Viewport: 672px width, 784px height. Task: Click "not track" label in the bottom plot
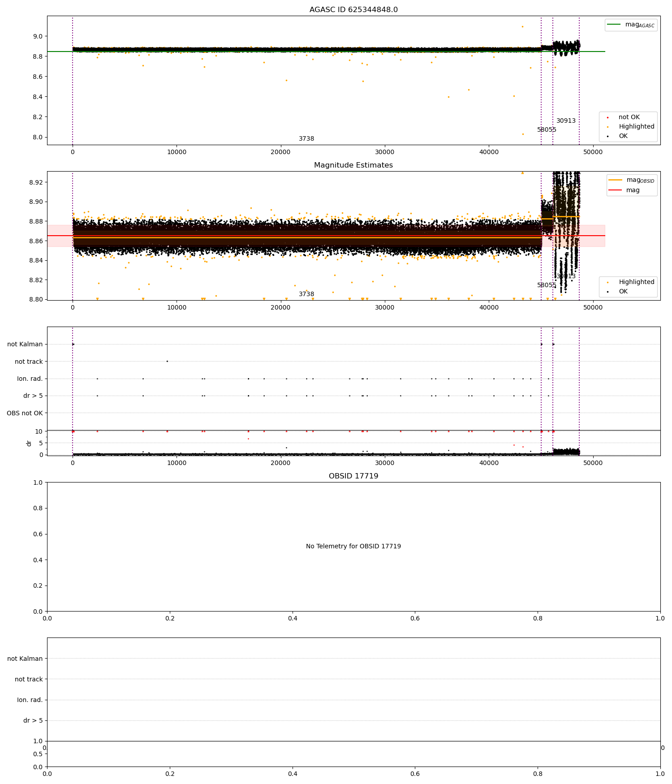point(29,679)
